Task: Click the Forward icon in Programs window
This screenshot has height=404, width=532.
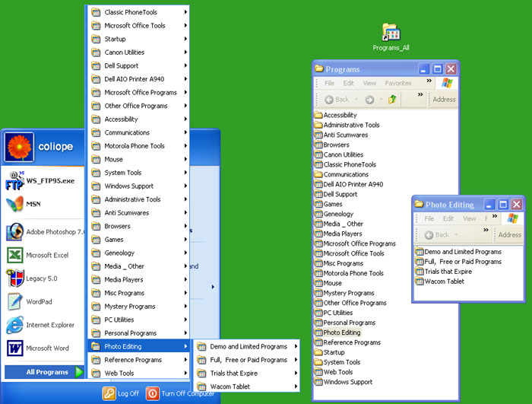Action: [x=369, y=100]
